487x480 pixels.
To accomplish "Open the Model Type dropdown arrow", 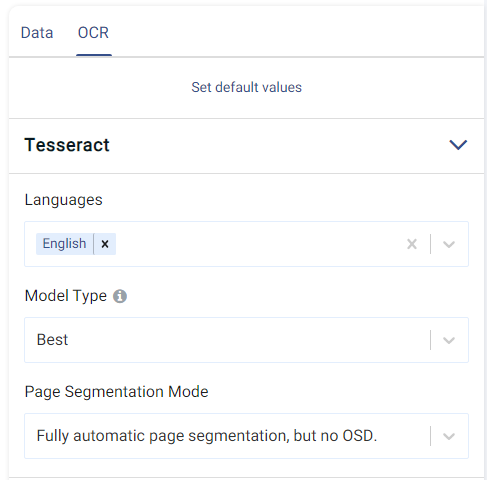I will click(449, 340).
